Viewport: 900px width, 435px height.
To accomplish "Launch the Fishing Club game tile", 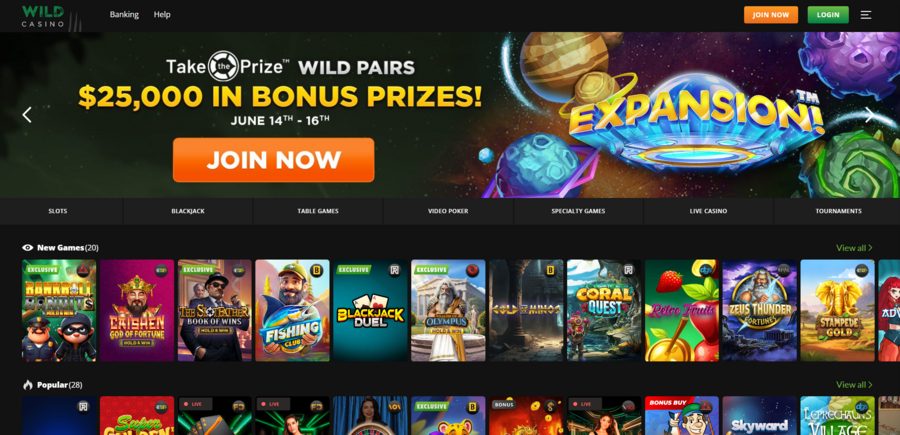I will 292,310.
